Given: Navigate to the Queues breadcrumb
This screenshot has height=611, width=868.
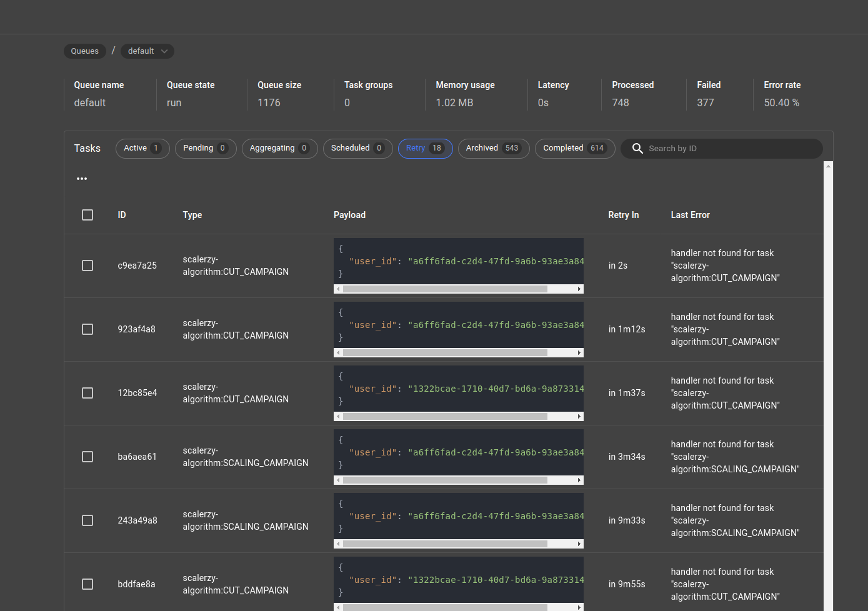Looking at the screenshot, I should pyautogui.click(x=84, y=51).
